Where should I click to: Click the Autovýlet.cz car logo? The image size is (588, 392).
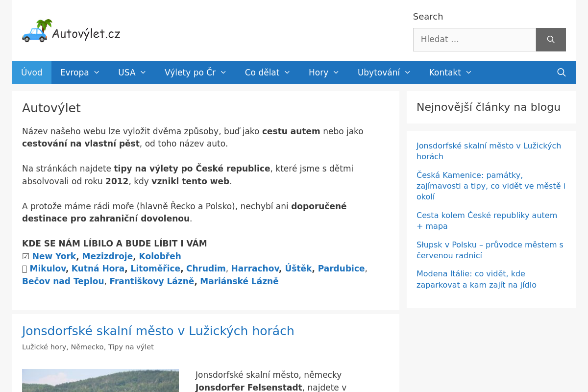[x=71, y=31]
